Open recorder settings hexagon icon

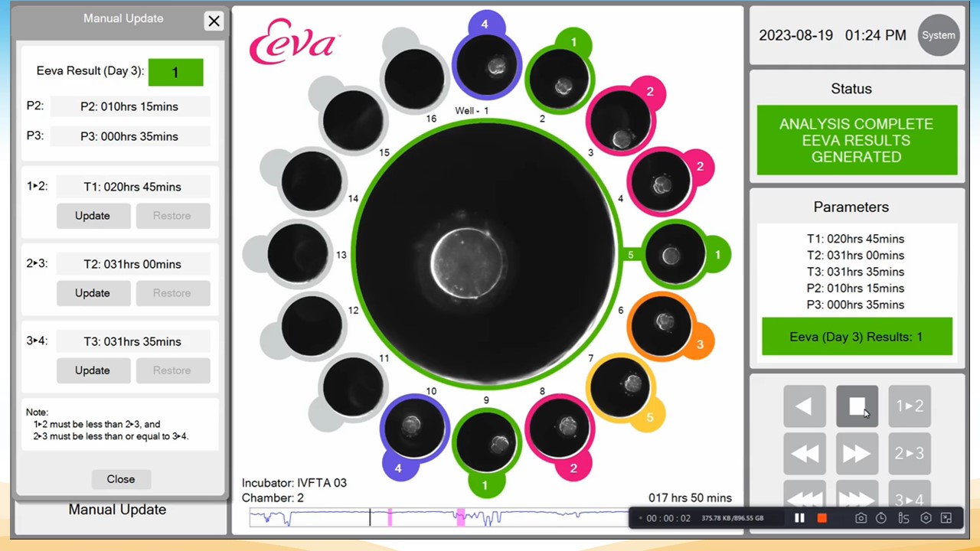pos(926,518)
